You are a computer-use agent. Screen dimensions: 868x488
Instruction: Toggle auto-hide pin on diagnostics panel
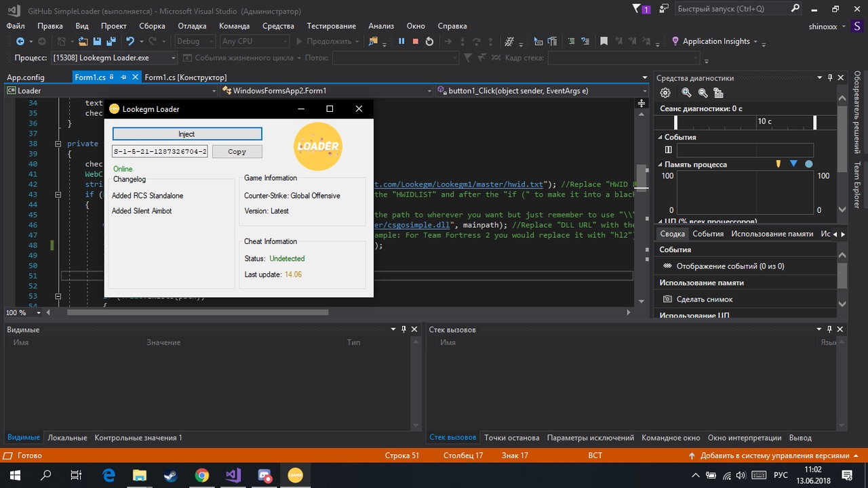831,78
